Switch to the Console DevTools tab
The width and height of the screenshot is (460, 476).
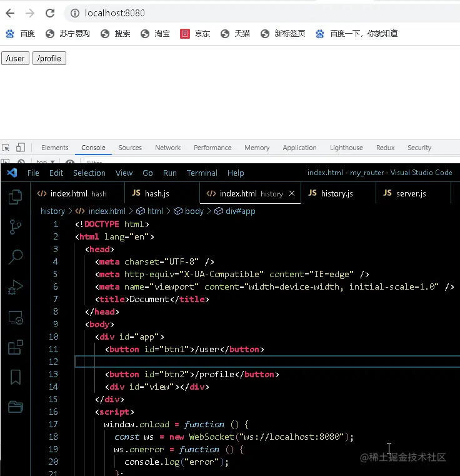click(x=93, y=148)
